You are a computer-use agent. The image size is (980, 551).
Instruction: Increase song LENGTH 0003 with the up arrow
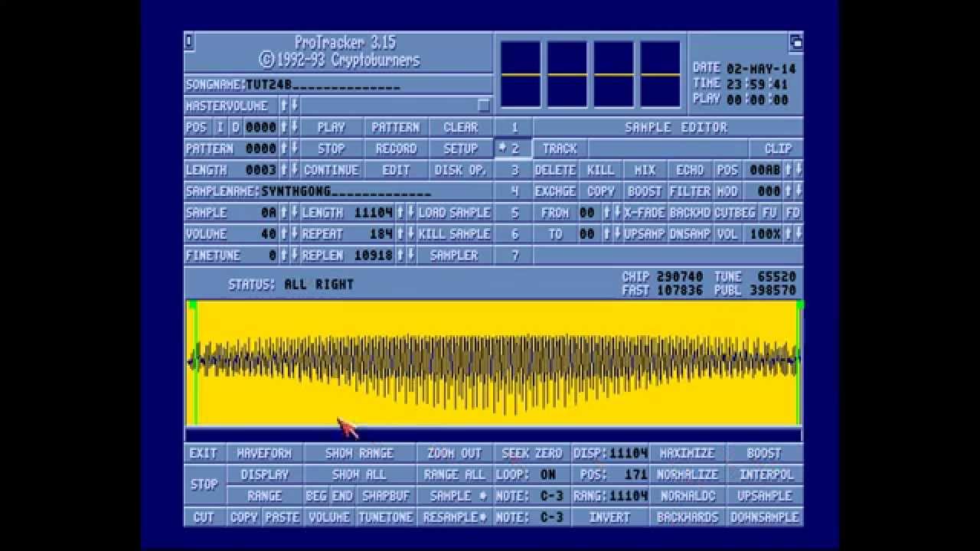point(284,170)
